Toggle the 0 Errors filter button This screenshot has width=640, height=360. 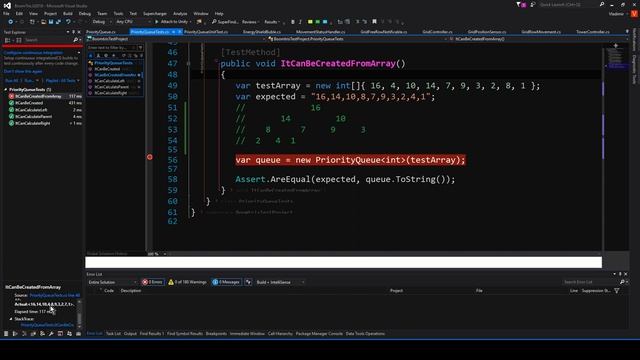point(153,282)
